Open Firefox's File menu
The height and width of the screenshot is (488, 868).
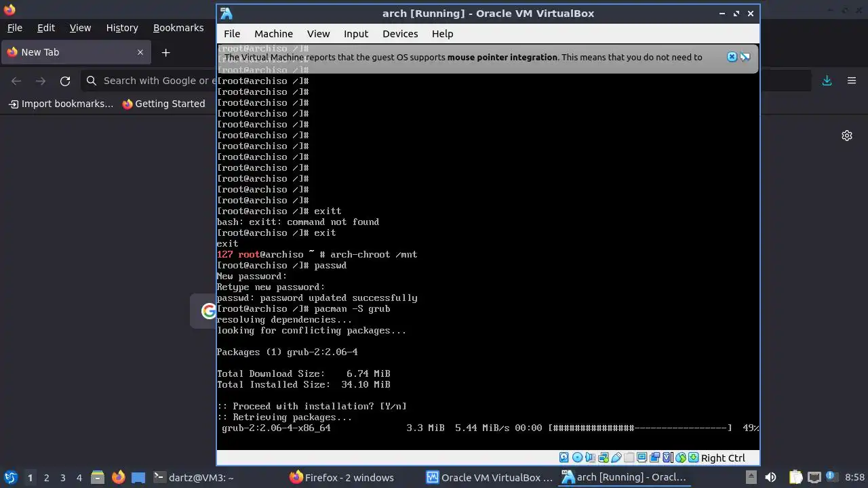click(14, 28)
